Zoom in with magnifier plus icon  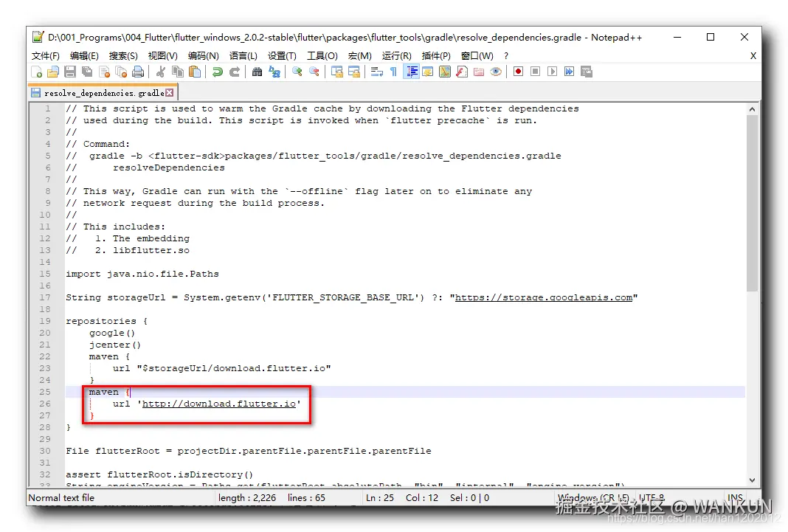pos(297,72)
